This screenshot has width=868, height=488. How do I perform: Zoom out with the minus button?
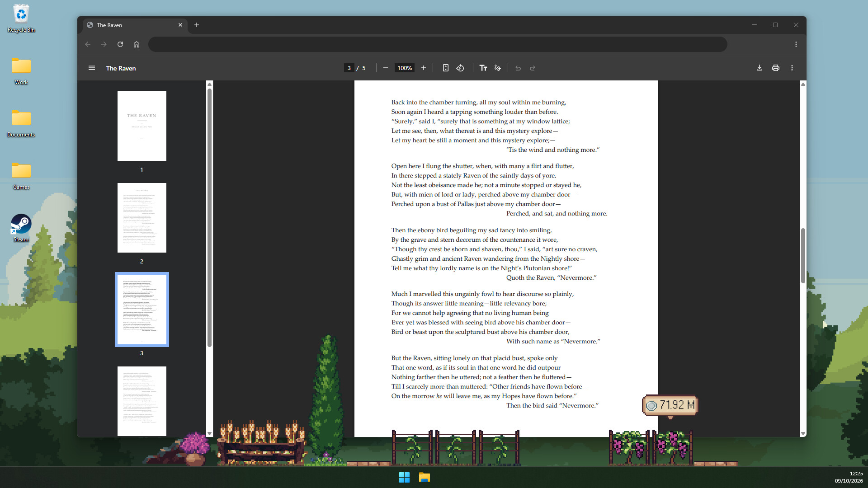386,68
